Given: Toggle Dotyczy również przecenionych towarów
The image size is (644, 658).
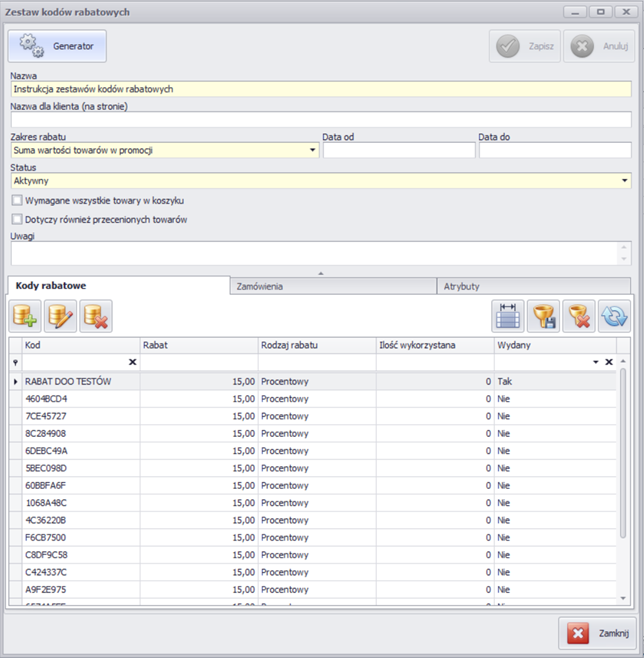Looking at the screenshot, I should [x=17, y=219].
